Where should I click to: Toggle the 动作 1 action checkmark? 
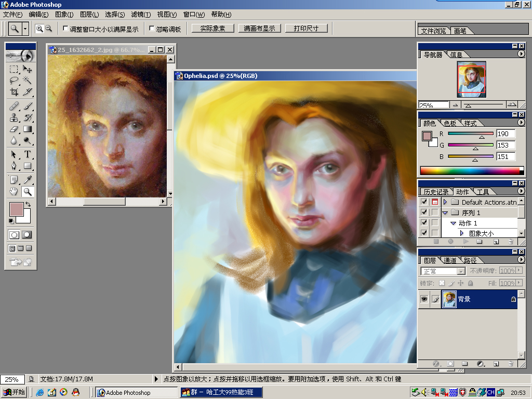click(424, 222)
